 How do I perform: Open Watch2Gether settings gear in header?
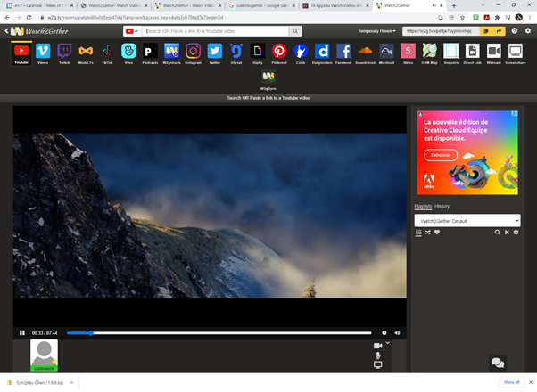528,31
